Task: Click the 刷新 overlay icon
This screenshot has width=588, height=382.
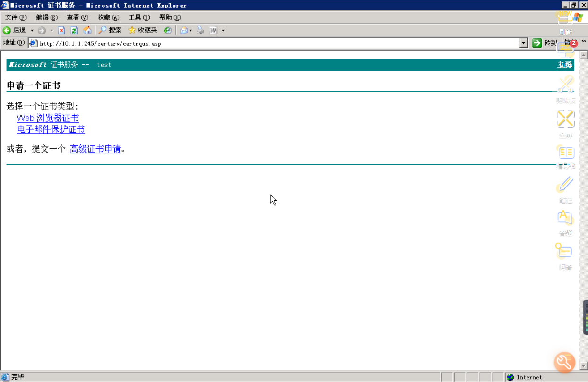Action: (566, 22)
